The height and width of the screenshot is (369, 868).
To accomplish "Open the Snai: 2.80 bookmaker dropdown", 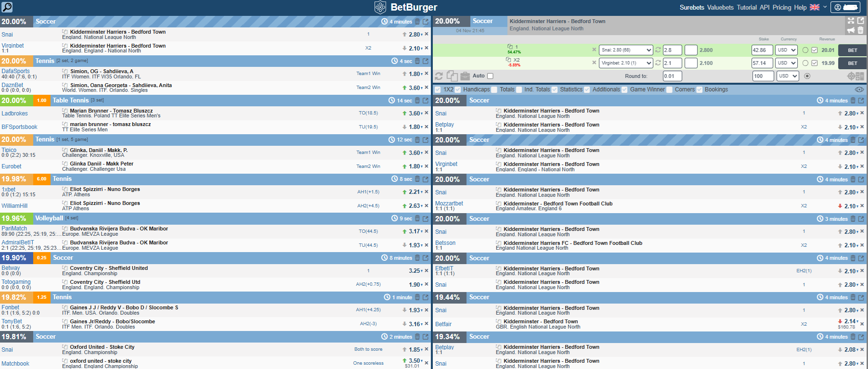I will click(x=625, y=50).
